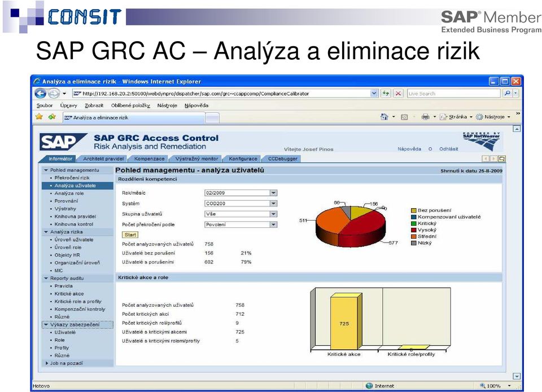Select the Informátor tab
This screenshot has height=392, width=542.
click(60, 158)
